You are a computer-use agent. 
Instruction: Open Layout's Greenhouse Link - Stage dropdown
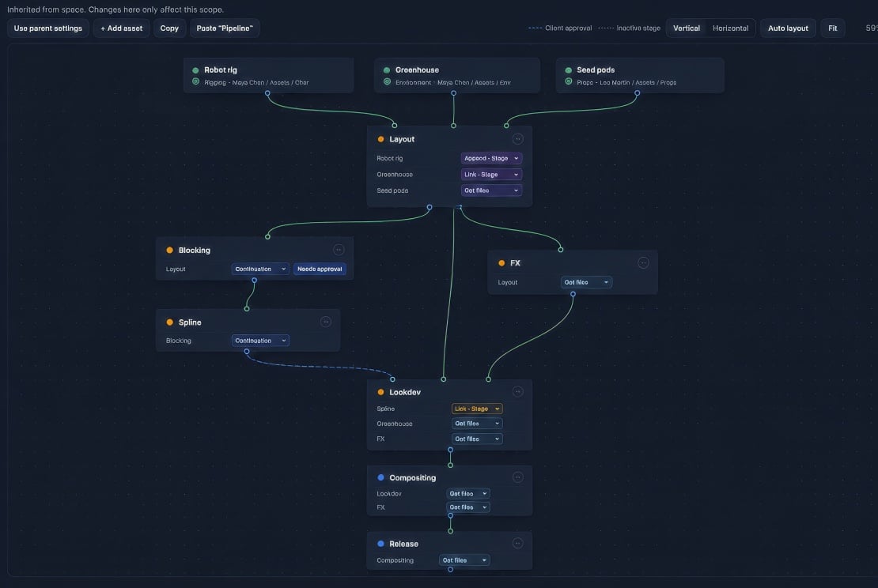(x=491, y=175)
